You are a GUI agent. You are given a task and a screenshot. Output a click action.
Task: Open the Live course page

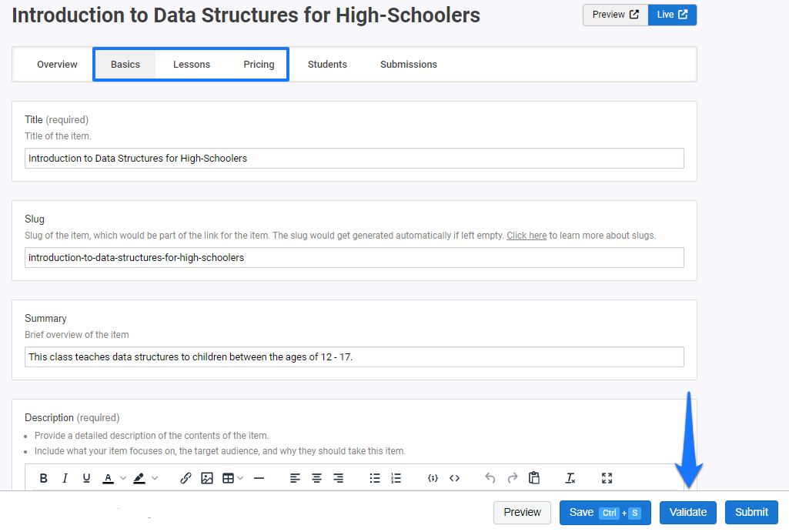[672, 15]
